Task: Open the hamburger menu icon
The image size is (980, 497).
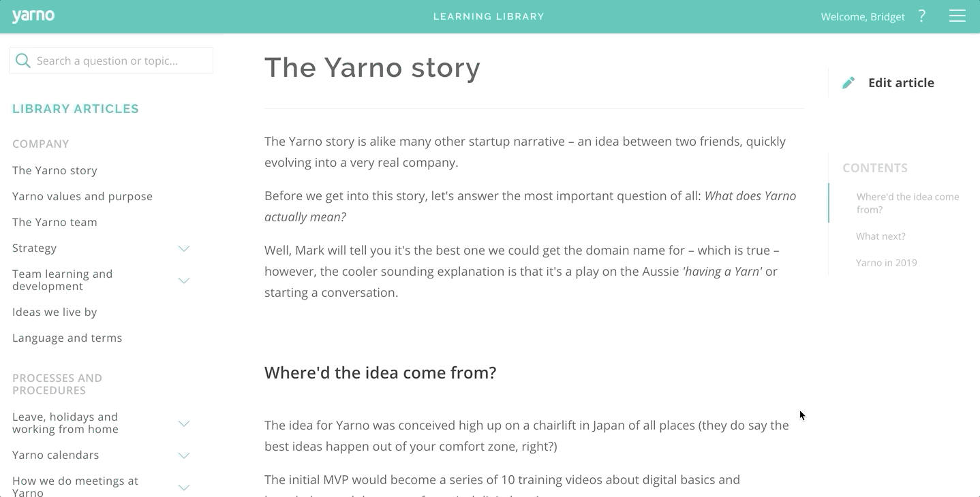Action: click(957, 16)
